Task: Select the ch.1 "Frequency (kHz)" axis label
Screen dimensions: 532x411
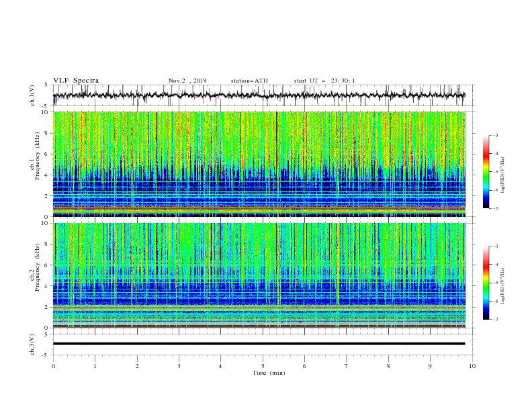Action: click(x=38, y=156)
